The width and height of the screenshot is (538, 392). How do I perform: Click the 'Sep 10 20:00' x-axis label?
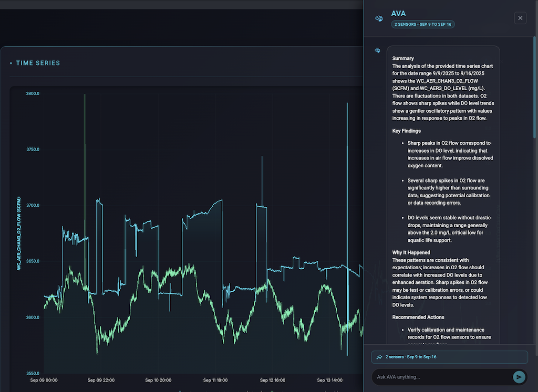(158, 380)
